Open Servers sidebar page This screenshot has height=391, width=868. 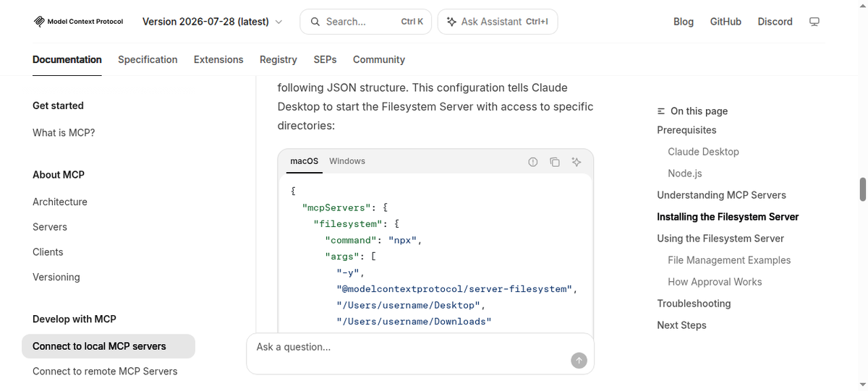click(x=50, y=227)
